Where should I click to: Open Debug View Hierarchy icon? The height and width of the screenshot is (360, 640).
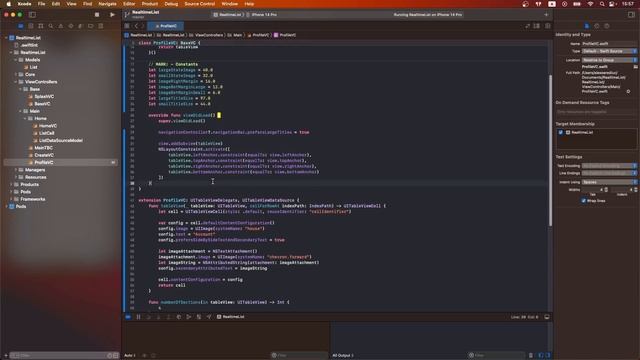(179, 317)
